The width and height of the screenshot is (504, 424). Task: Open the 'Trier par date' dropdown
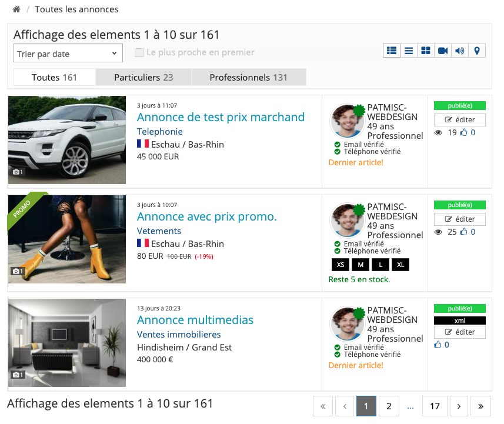tap(68, 54)
